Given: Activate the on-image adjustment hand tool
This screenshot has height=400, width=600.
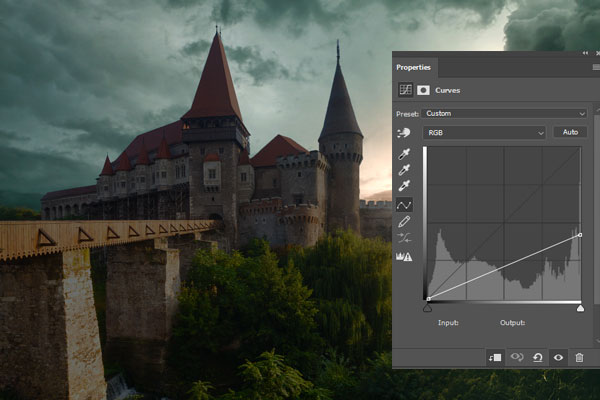Looking at the screenshot, I should 404,133.
